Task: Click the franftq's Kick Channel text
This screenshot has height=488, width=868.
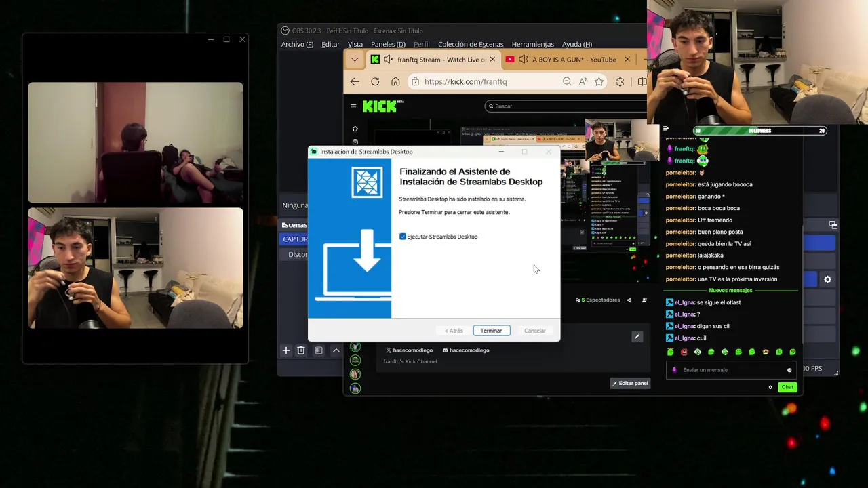Action: (410, 361)
